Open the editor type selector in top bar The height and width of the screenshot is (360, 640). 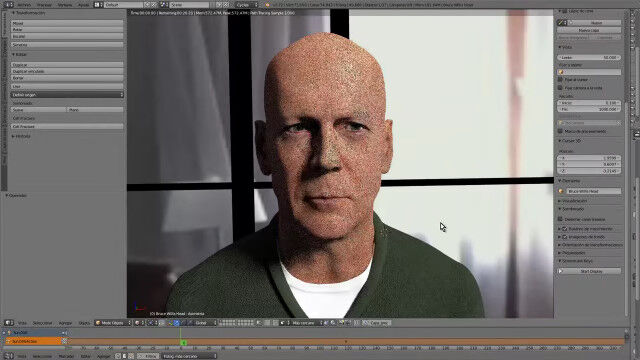pyautogui.click(x=9, y=5)
